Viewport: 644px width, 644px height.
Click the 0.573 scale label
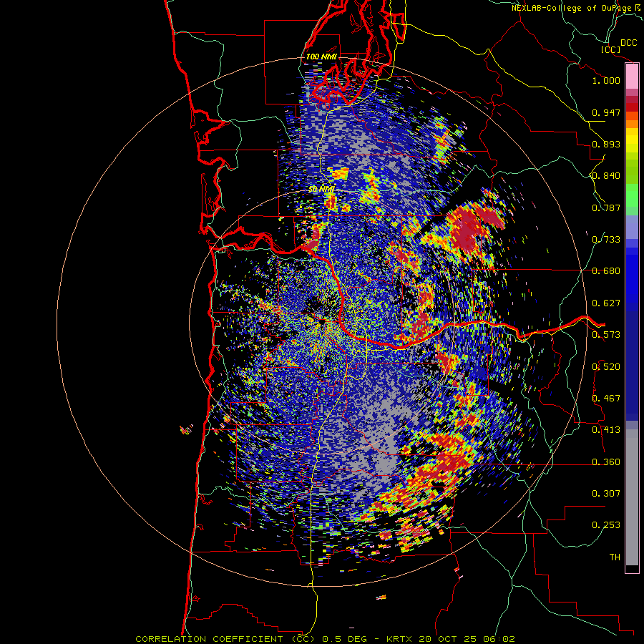click(x=606, y=335)
